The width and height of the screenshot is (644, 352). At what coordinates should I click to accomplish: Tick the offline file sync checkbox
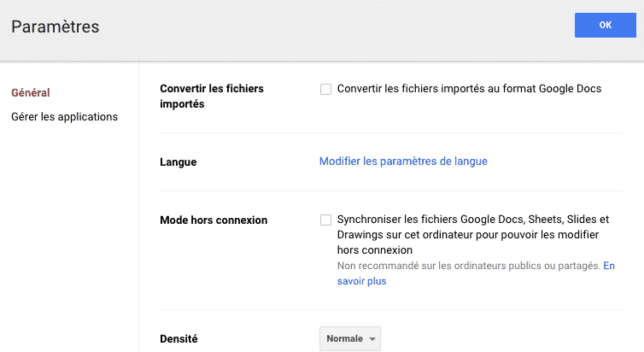click(x=325, y=220)
